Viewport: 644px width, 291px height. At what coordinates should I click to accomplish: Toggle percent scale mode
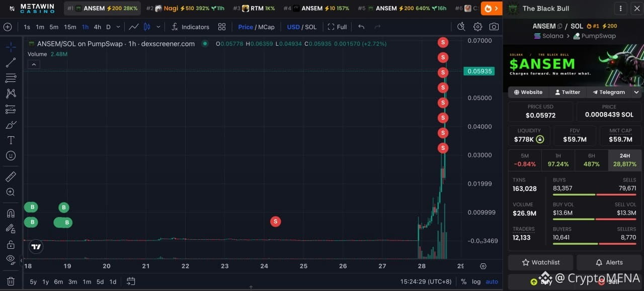click(463, 281)
